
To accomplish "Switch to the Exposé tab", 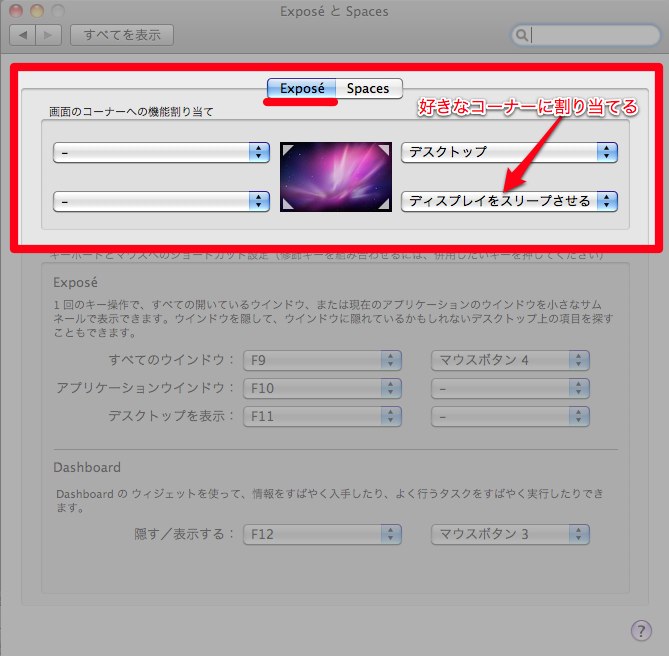I will pyautogui.click(x=302, y=88).
